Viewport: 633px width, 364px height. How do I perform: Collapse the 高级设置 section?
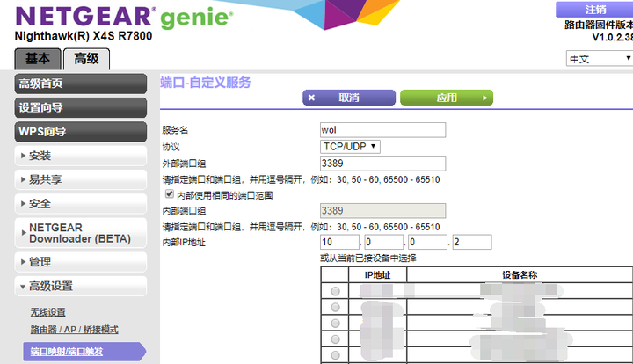click(x=81, y=286)
